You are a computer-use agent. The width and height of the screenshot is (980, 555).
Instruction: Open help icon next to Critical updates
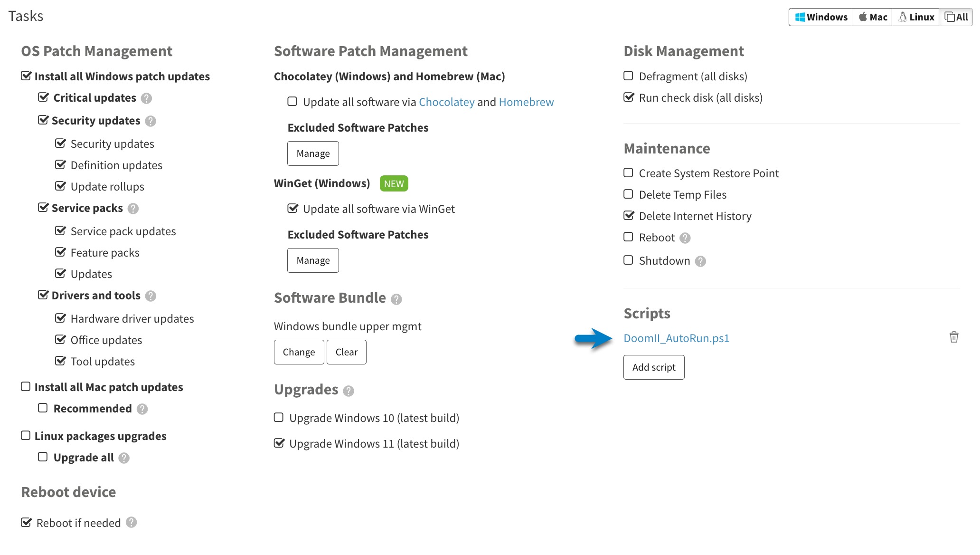pyautogui.click(x=147, y=98)
